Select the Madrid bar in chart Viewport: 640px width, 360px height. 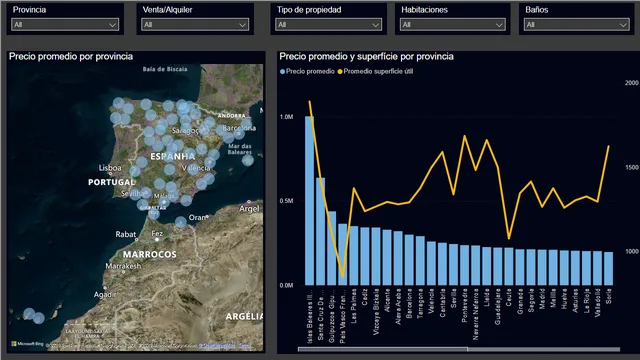(x=542, y=267)
